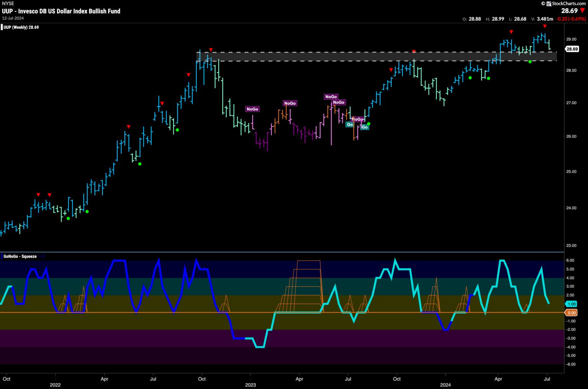This screenshot has height=389, width=588.
Task: Click the cyan 1.00 oscillator value tag
Action: (x=571, y=304)
